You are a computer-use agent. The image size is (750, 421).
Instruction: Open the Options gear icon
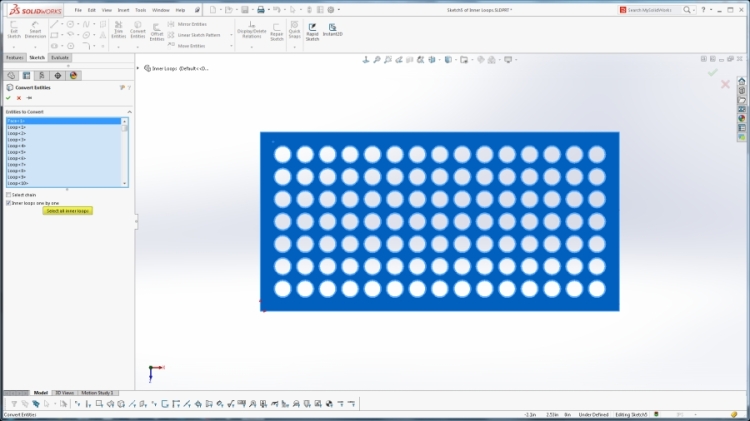[x=331, y=10]
